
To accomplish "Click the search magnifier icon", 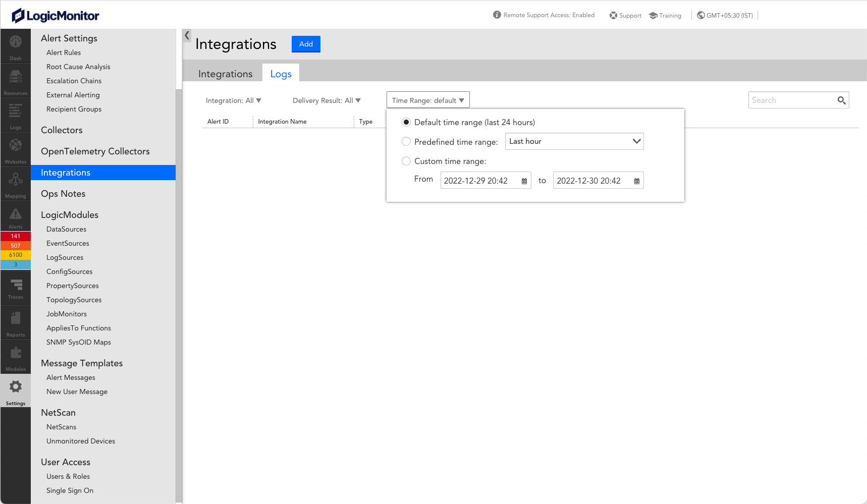I will [x=841, y=100].
